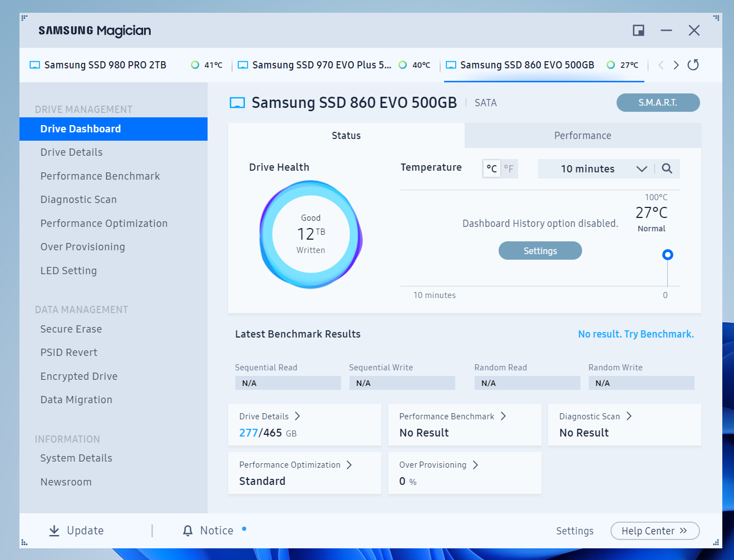Click health status circle of 970 EVO Plus tab
This screenshot has height=560, width=734.
point(403,65)
